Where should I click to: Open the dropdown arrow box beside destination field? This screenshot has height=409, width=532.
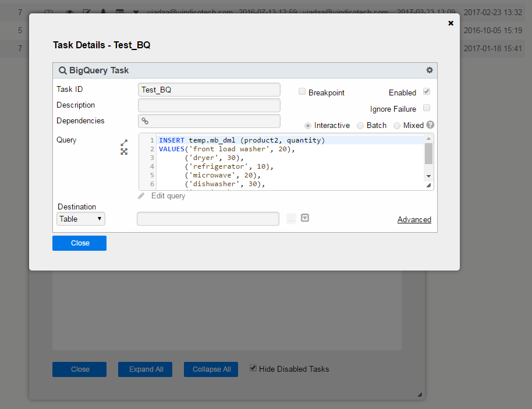305,218
